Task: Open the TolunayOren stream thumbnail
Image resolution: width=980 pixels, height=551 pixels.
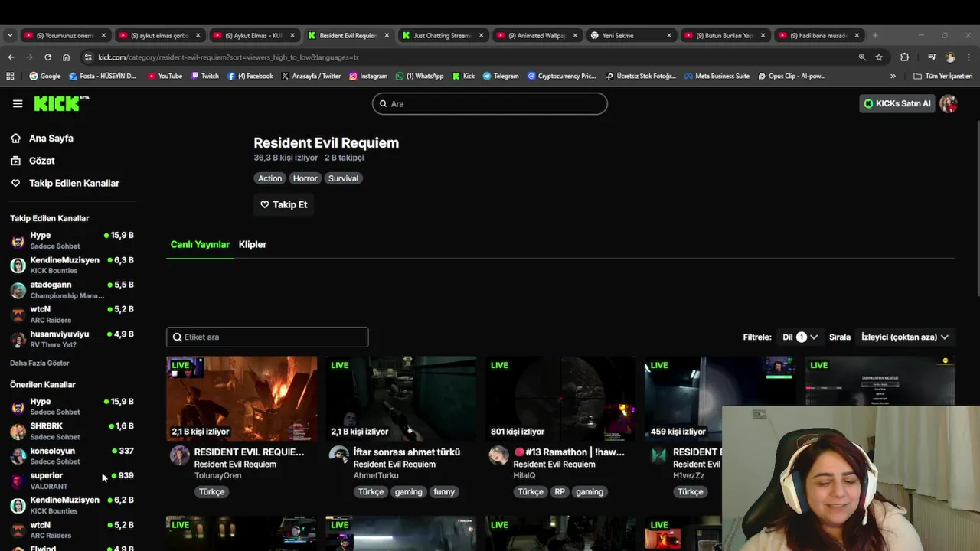Action: click(242, 398)
